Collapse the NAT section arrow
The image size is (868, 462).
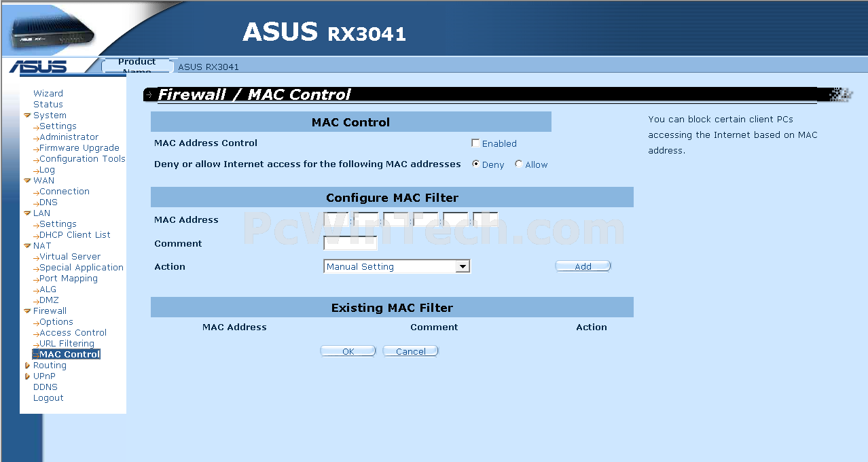27,246
